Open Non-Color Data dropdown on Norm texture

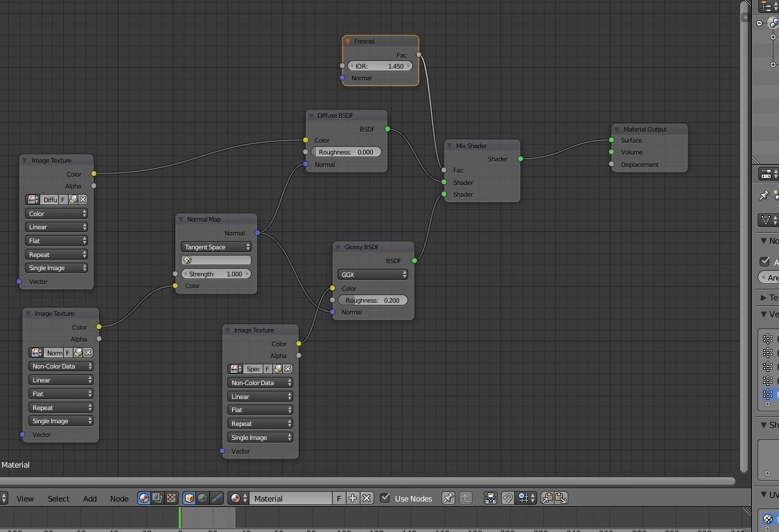[x=61, y=366]
